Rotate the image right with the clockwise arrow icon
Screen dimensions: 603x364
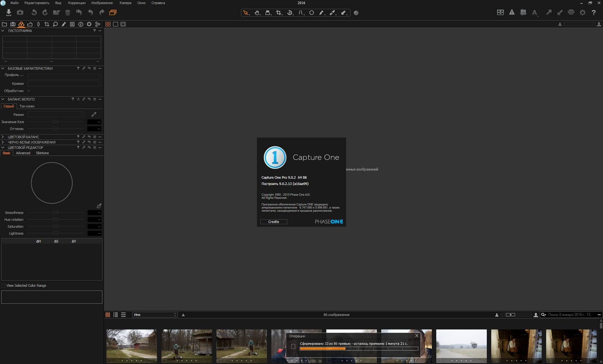click(x=45, y=13)
